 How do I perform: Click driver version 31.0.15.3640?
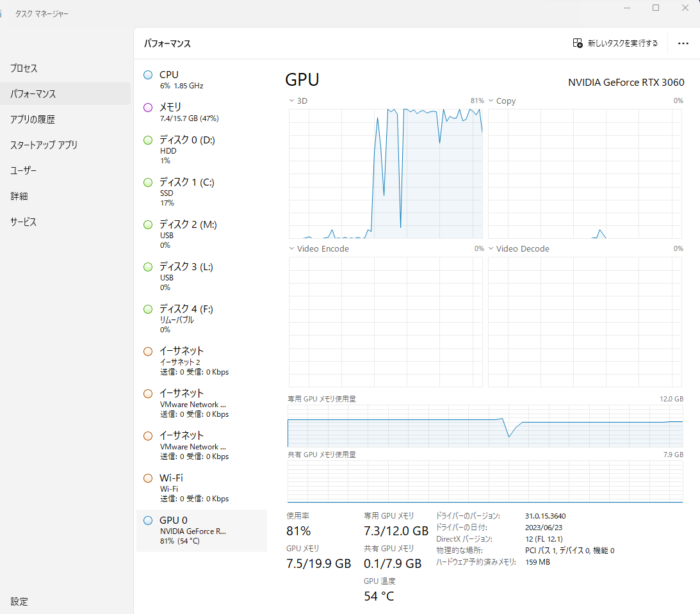click(545, 516)
